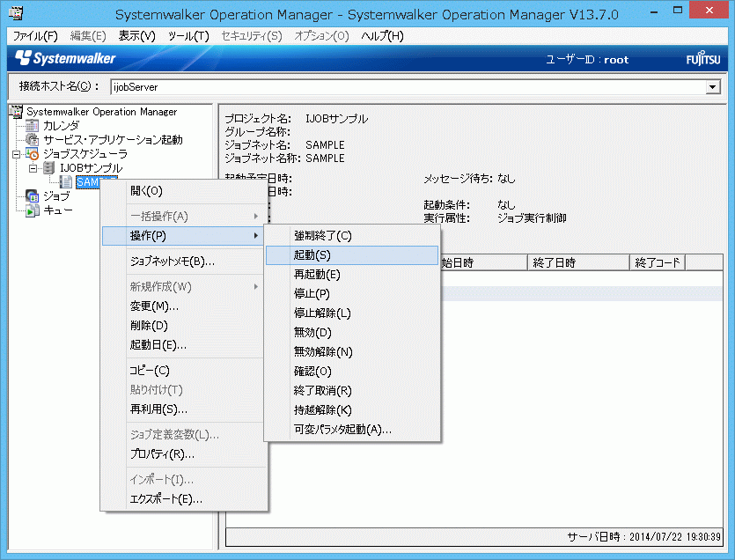
Task: Open the 編集(E) menu
Action: click(88, 36)
